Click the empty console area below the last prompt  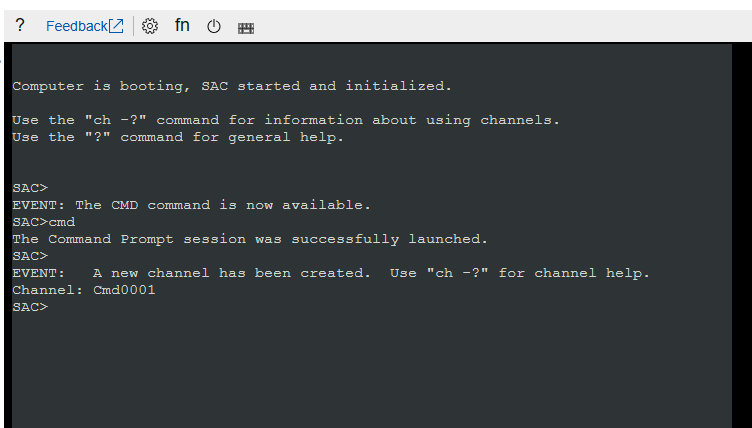(370, 370)
